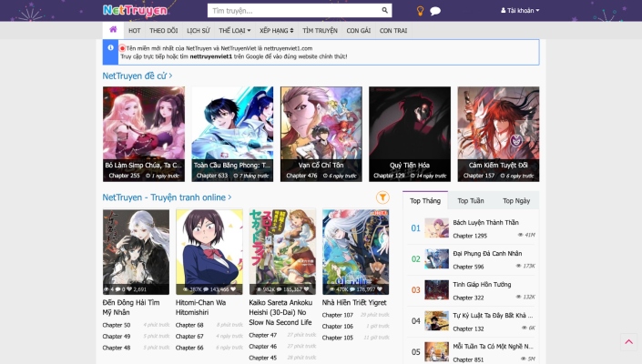Image resolution: width=642 pixels, height=364 pixels.
Task: Click the home icon in navigation bar
Action: point(112,30)
